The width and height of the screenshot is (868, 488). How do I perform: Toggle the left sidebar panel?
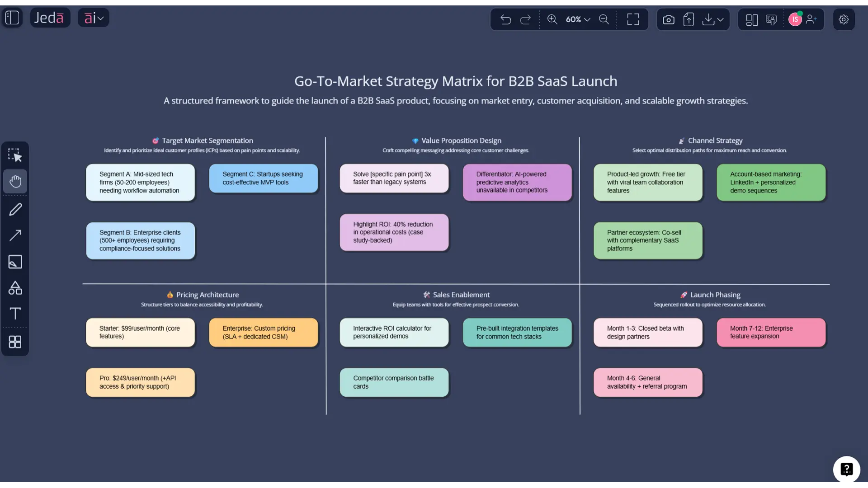pyautogui.click(x=12, y=18)
